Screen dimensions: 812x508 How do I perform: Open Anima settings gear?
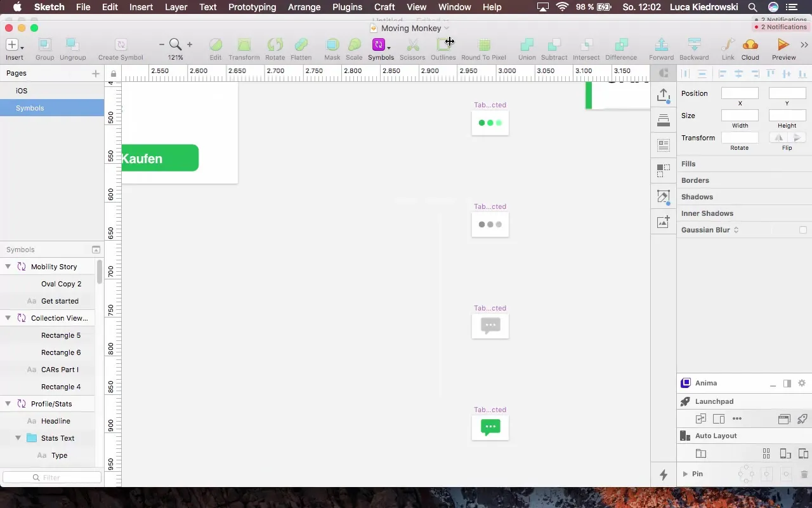pyautogui.click(x=802, y=383)
